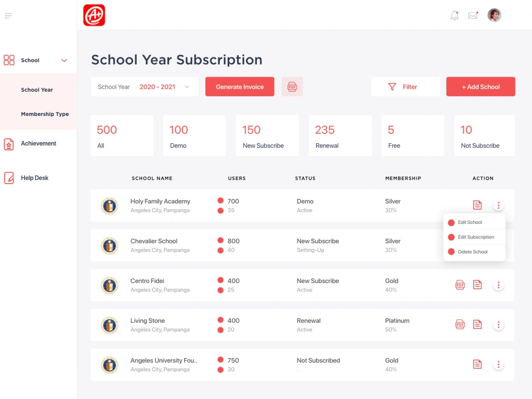Open Help Desk in sidebar
532x399 pixels.
tap(34, 178)
